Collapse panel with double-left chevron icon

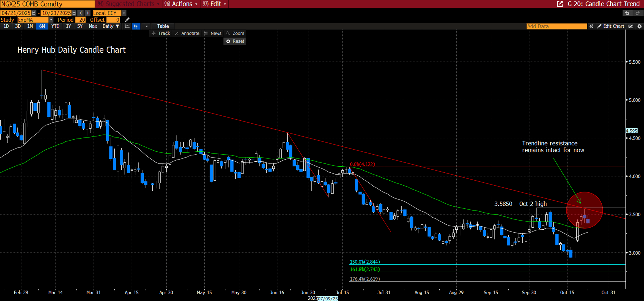point(591,26)
